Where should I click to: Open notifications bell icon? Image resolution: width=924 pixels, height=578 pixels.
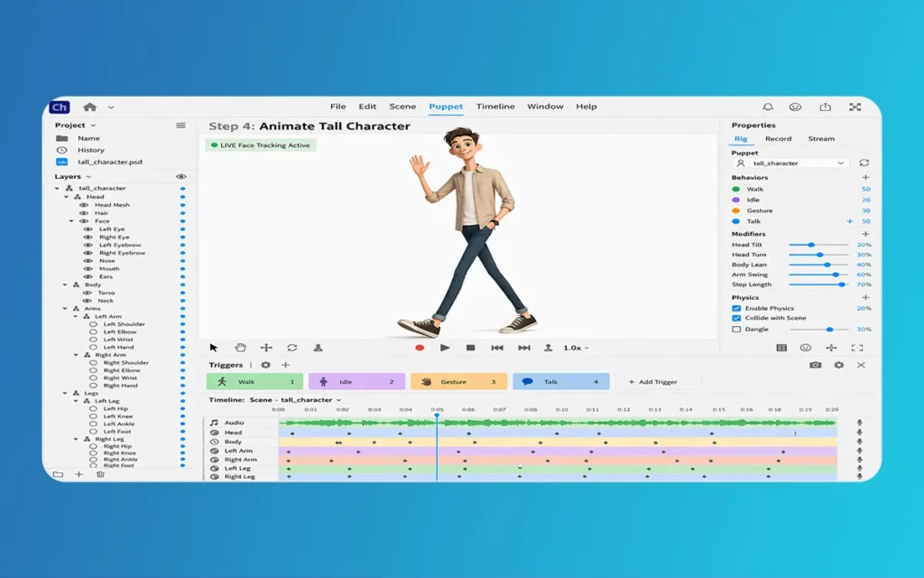pos(768,107)
